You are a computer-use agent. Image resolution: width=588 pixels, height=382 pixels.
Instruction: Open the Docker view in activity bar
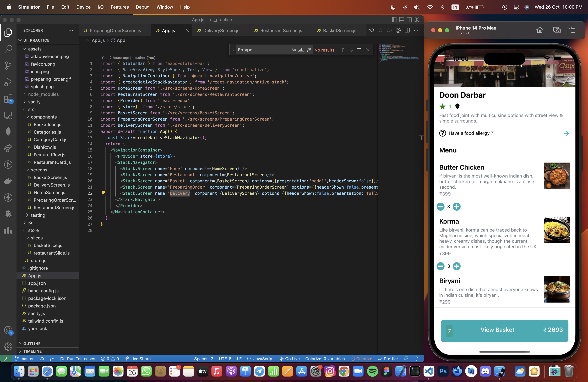8,181
